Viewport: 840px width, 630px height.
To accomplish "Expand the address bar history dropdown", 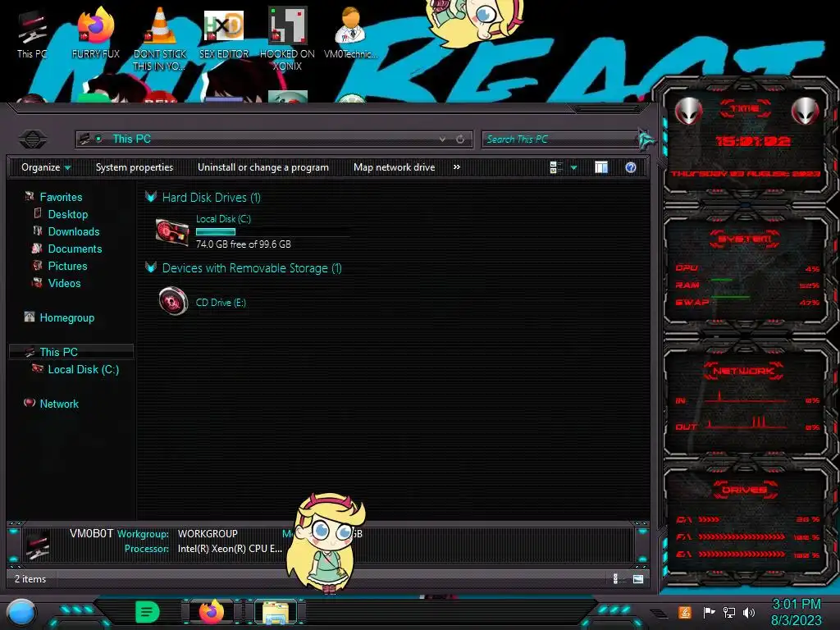I will click(442, 139).
